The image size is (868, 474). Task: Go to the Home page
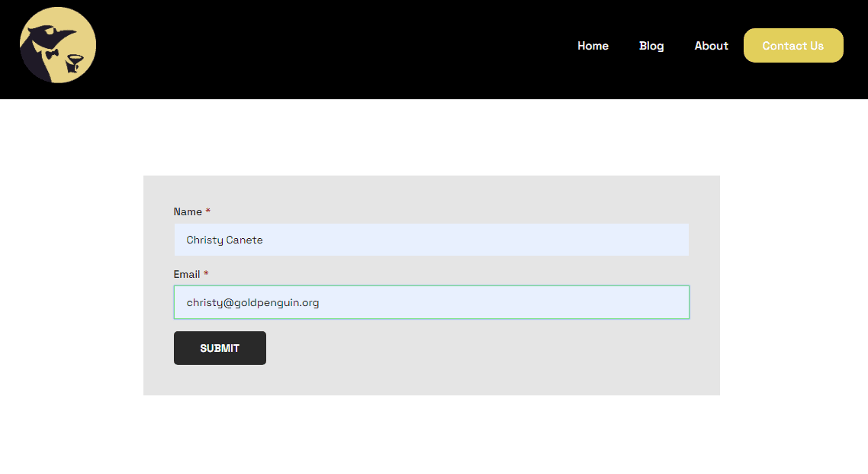[593, 46]
